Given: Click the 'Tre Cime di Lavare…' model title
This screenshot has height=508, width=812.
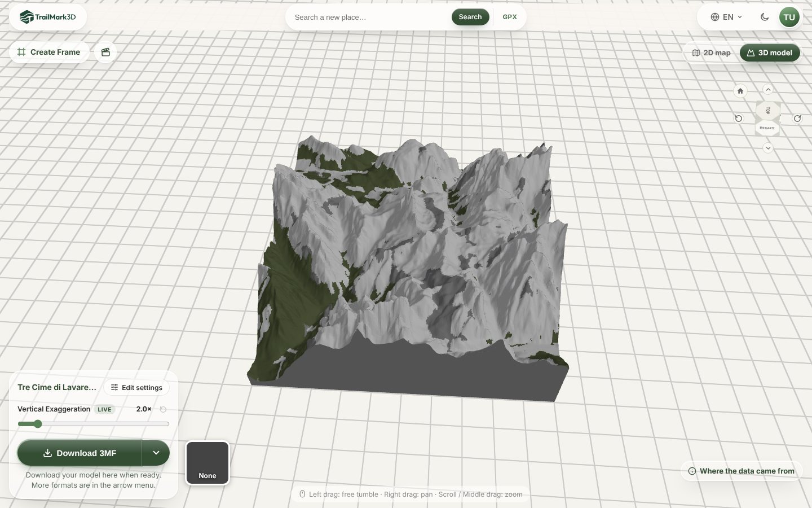Looking at the screenshot, I should pyautogui.click(x=57, y=387).
